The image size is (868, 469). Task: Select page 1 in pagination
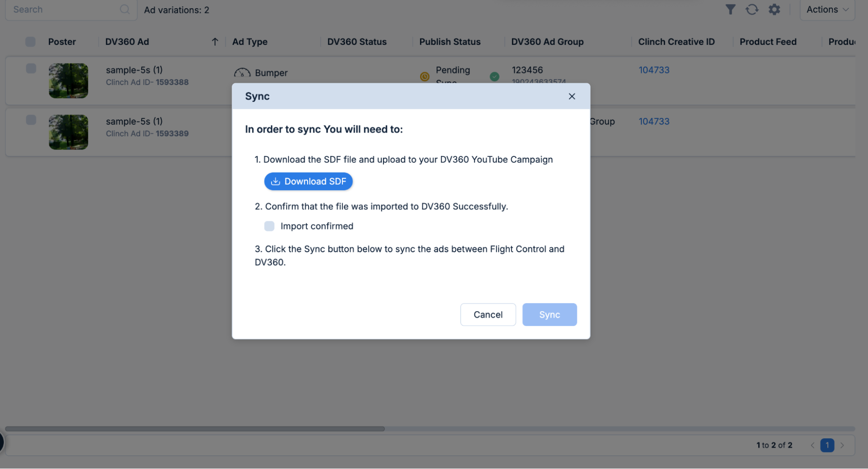point(827,445)
